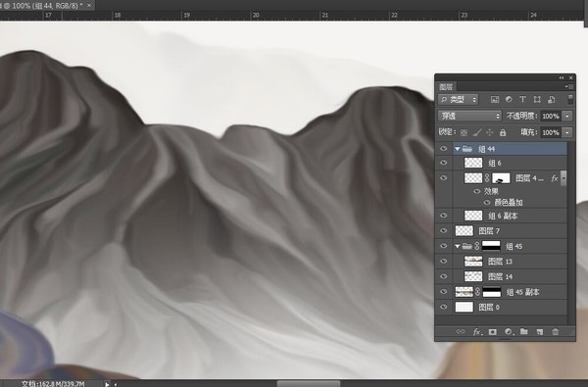Click the fx badge on 图层 4 row
This screenshot has width=588, height=387.
coord(555,178)
